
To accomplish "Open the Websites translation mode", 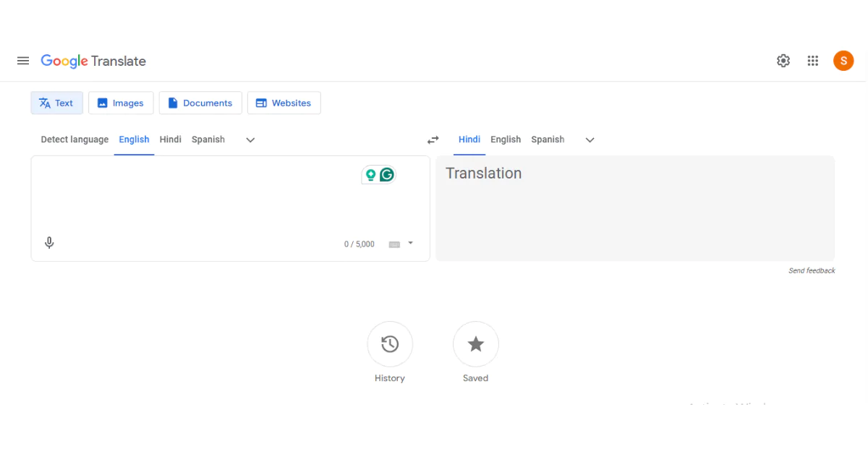I will 284,103.
